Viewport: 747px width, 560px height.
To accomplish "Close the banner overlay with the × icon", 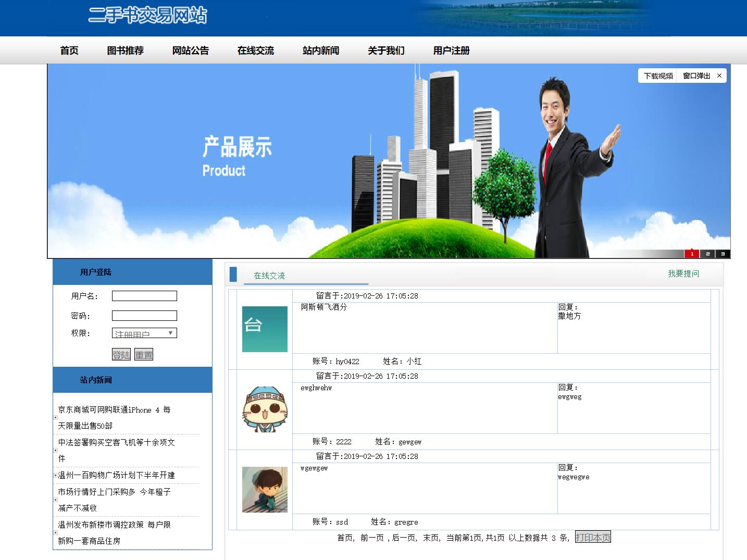I will point(719,76).
